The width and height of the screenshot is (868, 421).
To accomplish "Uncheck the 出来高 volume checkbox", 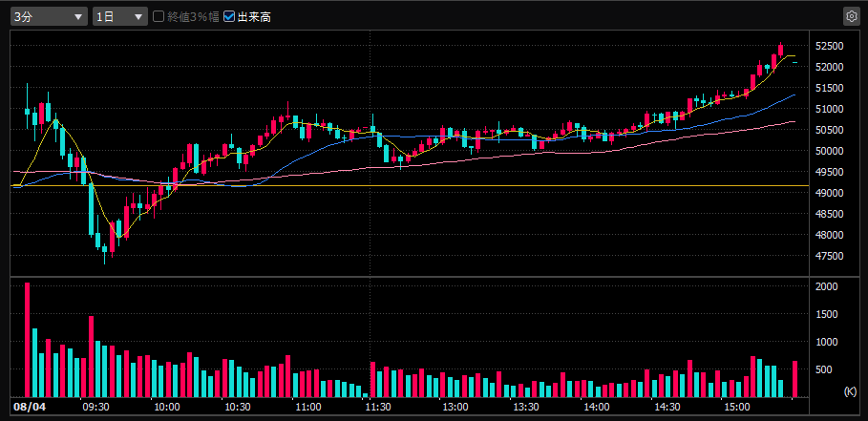I will 229,16.
